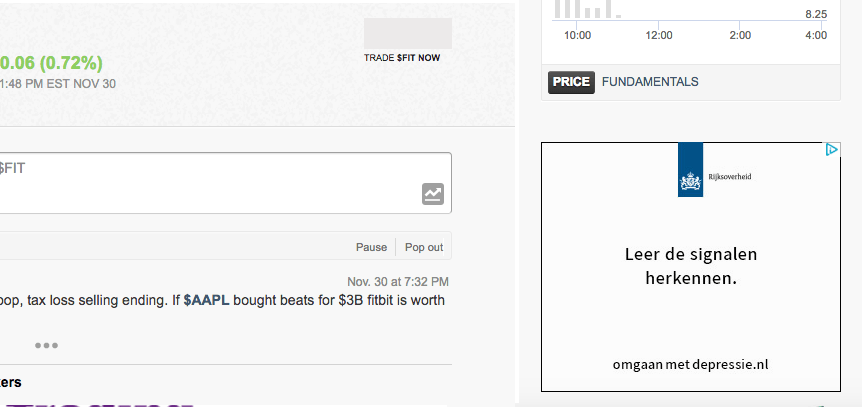
Task: Open the AdChoices icon on the advertisement
Action: [831, 150]
